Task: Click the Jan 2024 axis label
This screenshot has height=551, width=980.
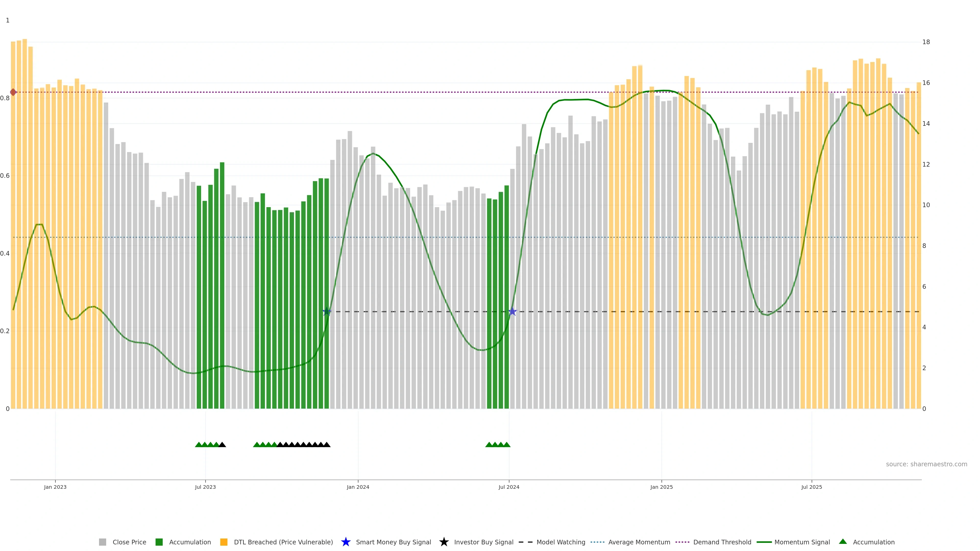Action: click(x=358, y=487)
